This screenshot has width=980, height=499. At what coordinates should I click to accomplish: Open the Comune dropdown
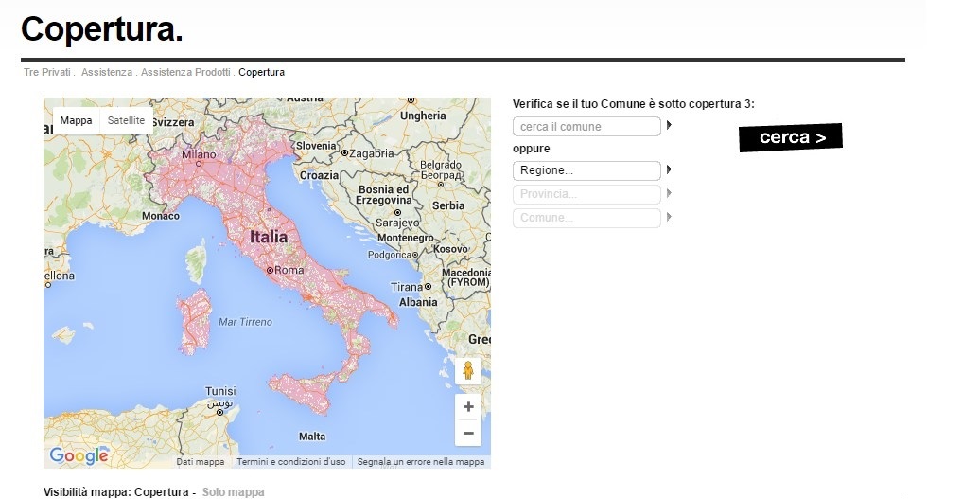pyautogui.click(x=586, y=218)
